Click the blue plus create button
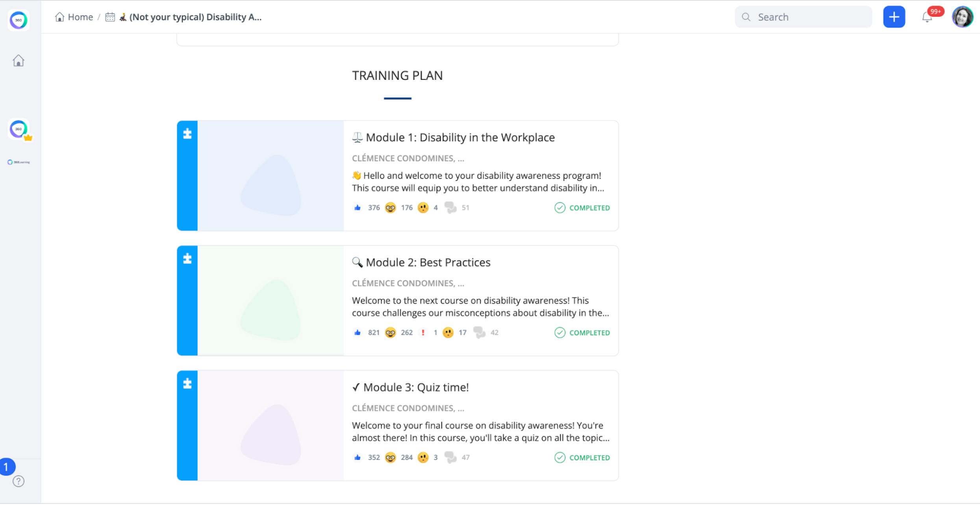Viewport: 980px width, 508px height. pyautogui.click(x=894, y=17)
